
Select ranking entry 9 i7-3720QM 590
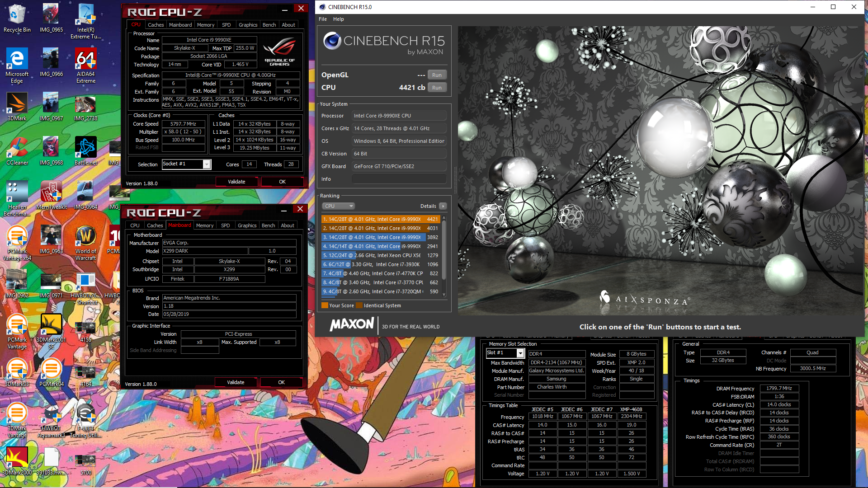point(381,291)
